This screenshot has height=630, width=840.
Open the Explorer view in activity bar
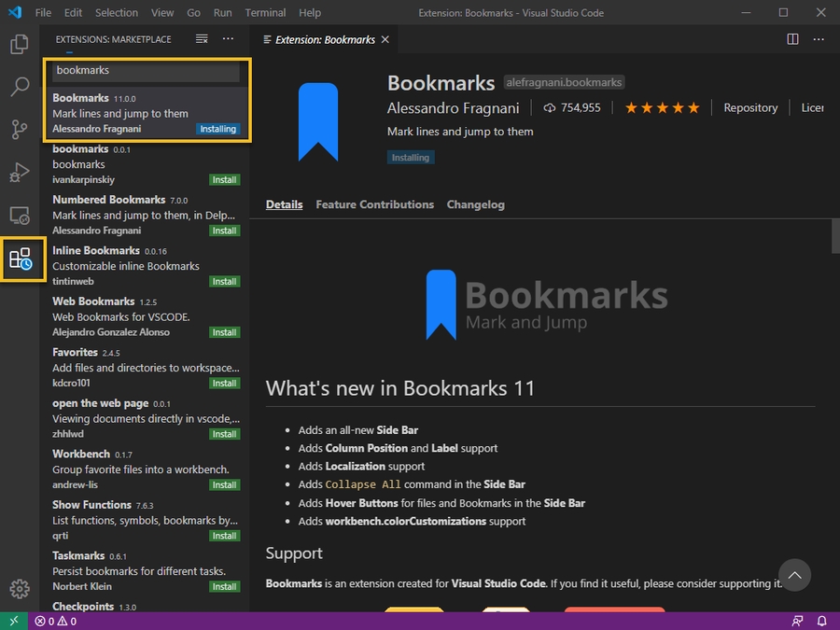point(20,44)
